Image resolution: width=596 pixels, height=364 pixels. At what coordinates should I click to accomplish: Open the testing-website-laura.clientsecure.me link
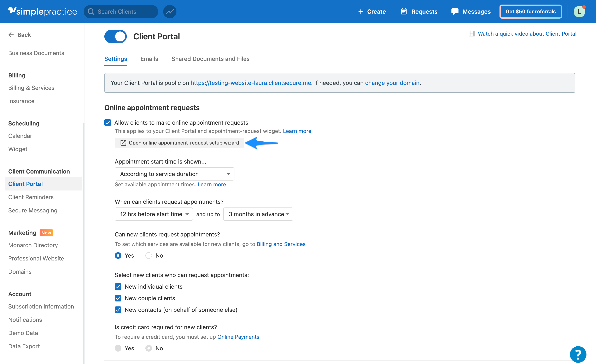pyautogui.click(x=251, y=83)
